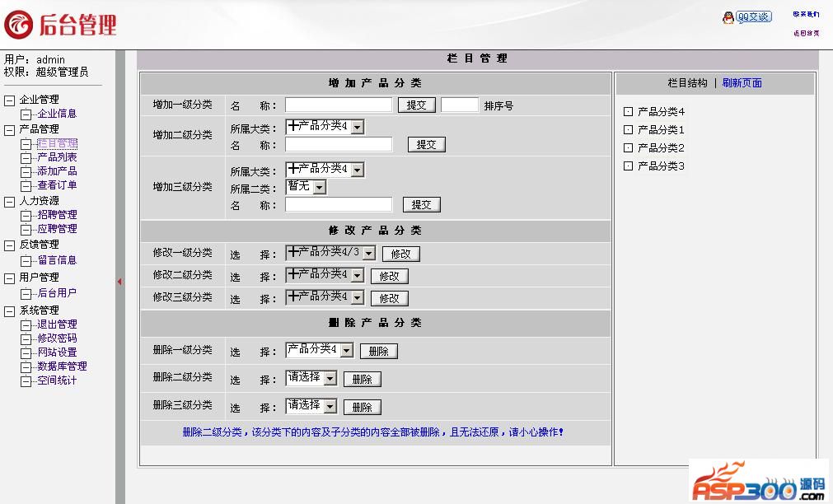Click the box icon beside 产品分类2 in tree

pyautogui.click(x=628, y=148)
